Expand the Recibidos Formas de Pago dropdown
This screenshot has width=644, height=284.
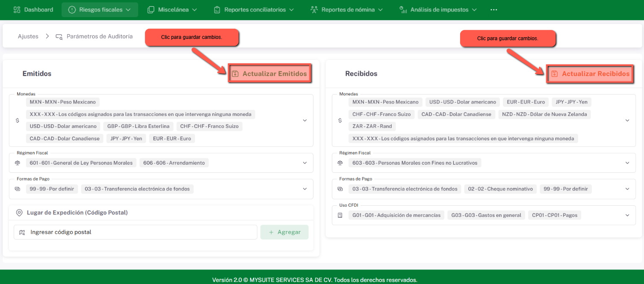click(627, 189)
